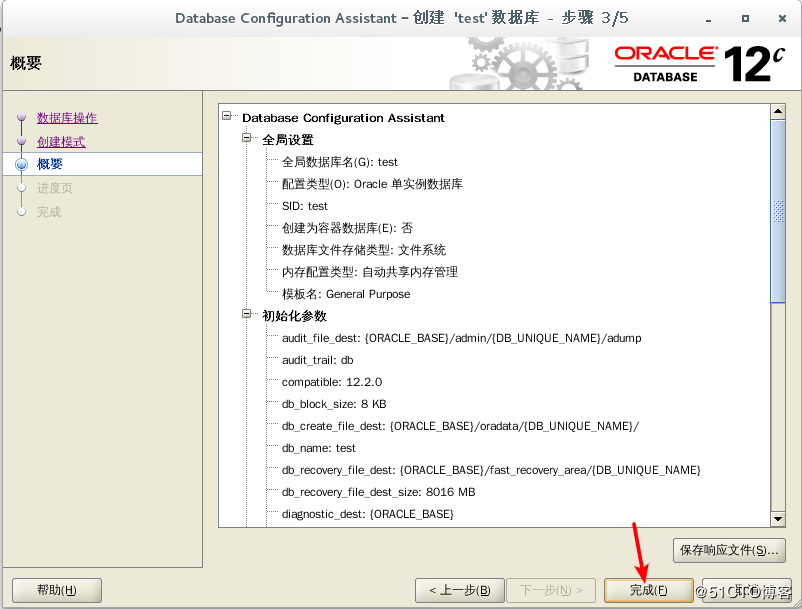The width and height of the screenshot is (802, 609).
Task: Select the db_name: test row
Action: tap(319, 448)
